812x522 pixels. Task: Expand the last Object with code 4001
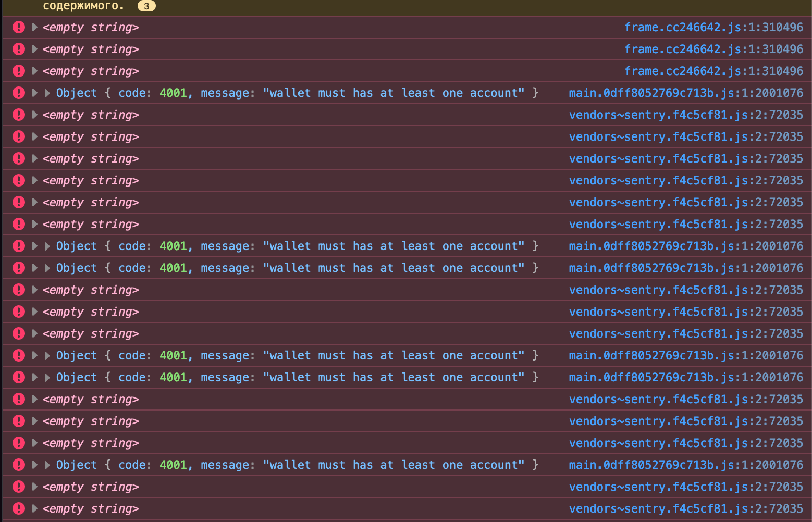(46, 464)
